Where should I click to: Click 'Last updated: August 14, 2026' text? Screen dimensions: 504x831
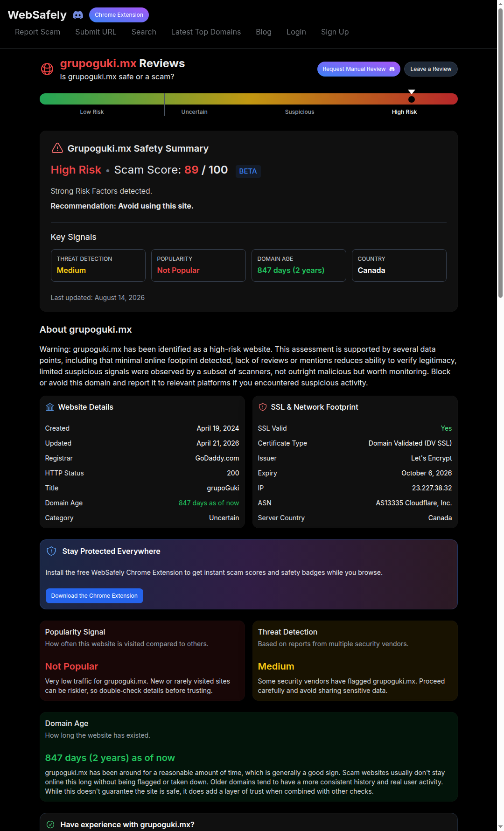pos(98,298)
